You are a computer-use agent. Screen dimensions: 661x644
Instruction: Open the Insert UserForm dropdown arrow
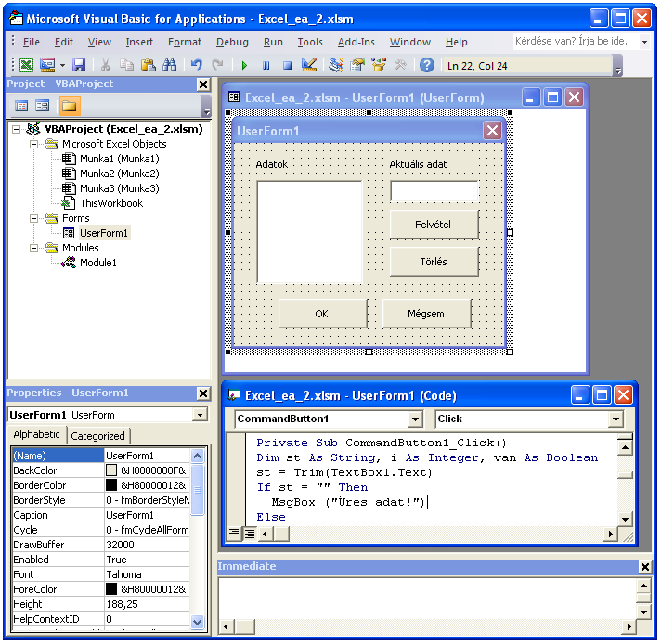click(x=62, y=65)
